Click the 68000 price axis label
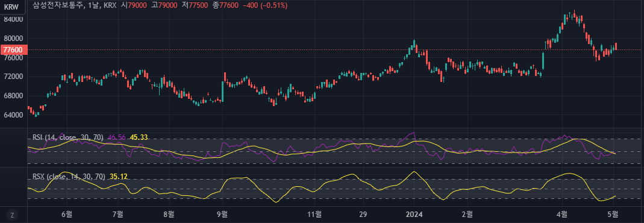 click(x=14, y=96)
